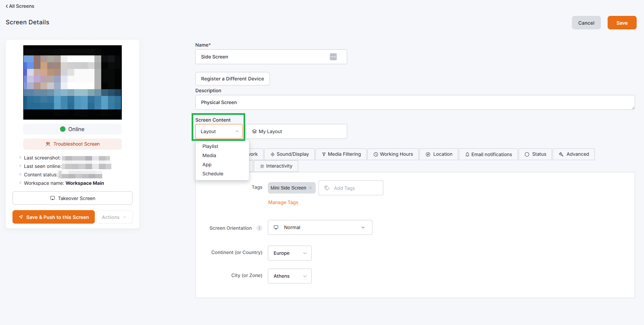Open the Continent Europe dropdown
Image resolution: width=644 pixels, height=325 pixels.
click(290, 253)
